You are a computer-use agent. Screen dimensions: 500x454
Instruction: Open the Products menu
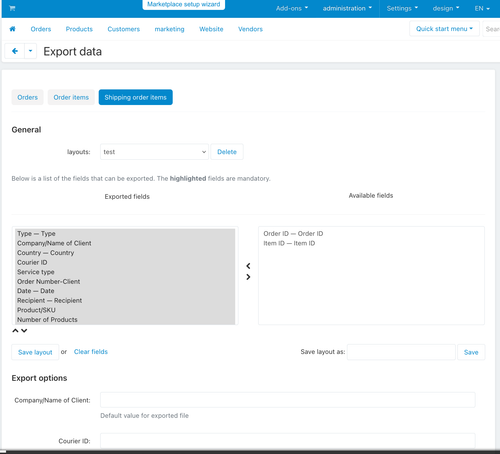tap(79, 29)
